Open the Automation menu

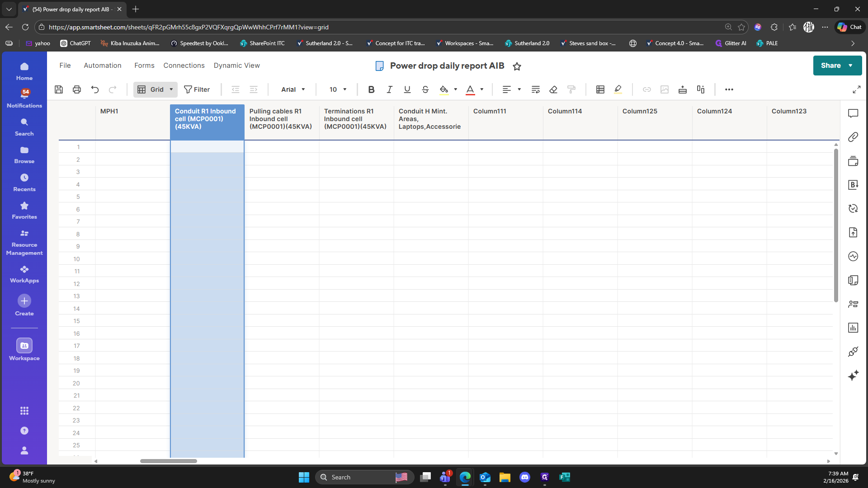pos(103,66)
